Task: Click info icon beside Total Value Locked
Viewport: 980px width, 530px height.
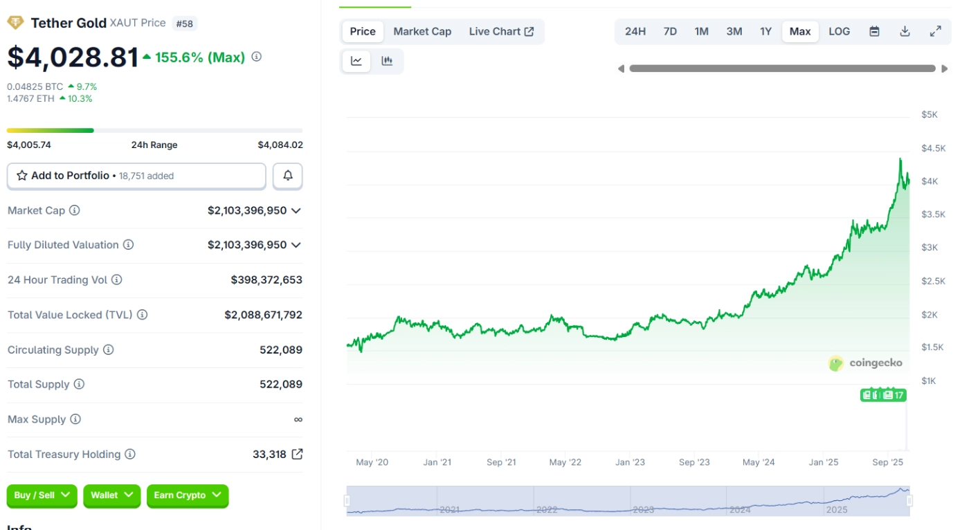Action: [142, 315]
